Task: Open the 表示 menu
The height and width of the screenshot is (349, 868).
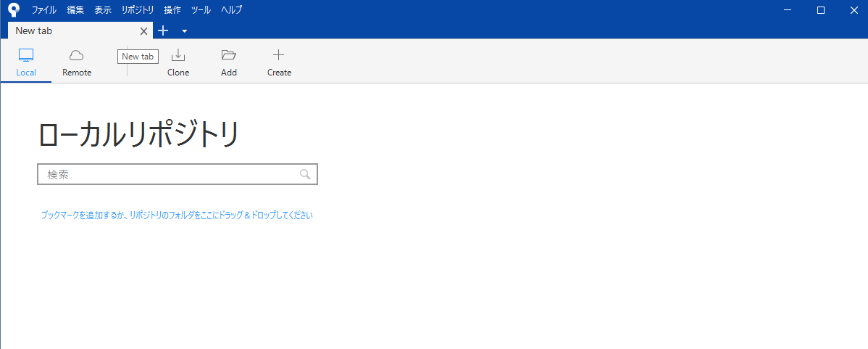Action: pyautogui.click(x=103, y=10)
